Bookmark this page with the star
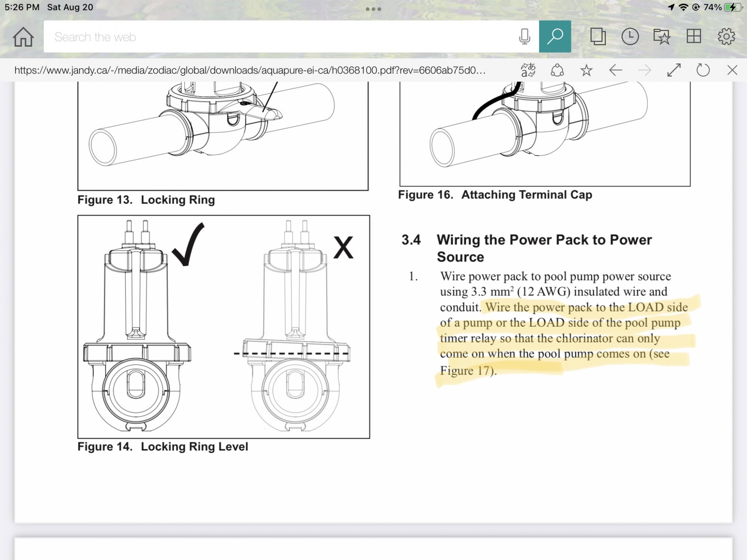 586,70
